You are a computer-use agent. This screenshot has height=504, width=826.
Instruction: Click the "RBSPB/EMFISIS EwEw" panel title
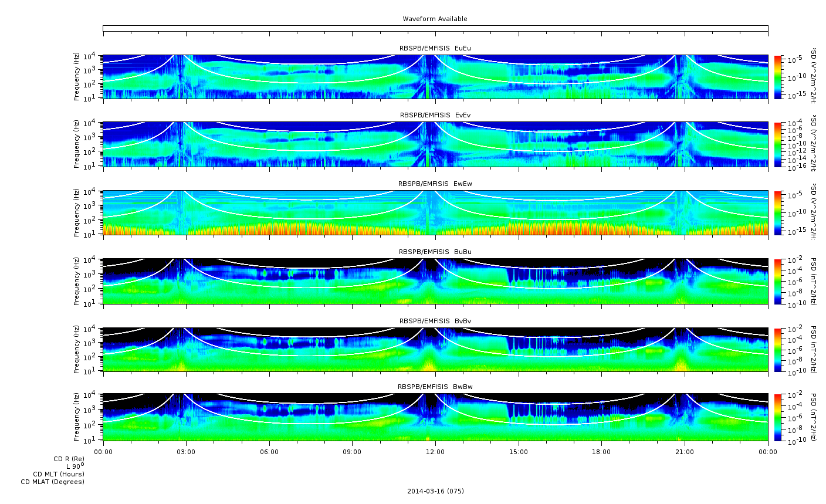tap(435, 184)
